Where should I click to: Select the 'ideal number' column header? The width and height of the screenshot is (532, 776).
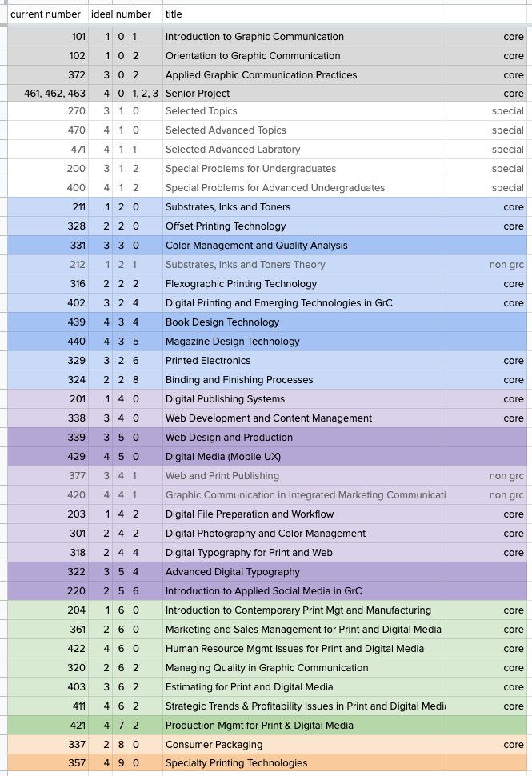(126, 14)
